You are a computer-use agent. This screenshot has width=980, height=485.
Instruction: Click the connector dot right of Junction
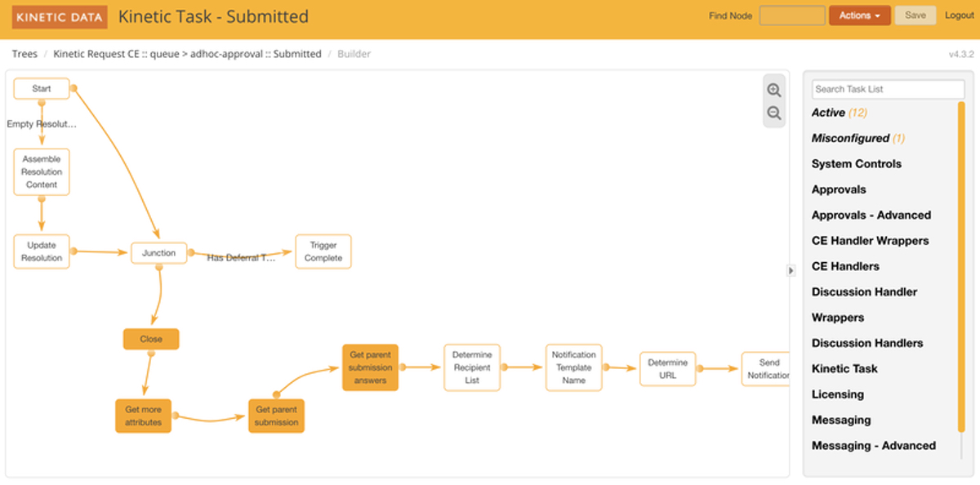coord(191,252)
